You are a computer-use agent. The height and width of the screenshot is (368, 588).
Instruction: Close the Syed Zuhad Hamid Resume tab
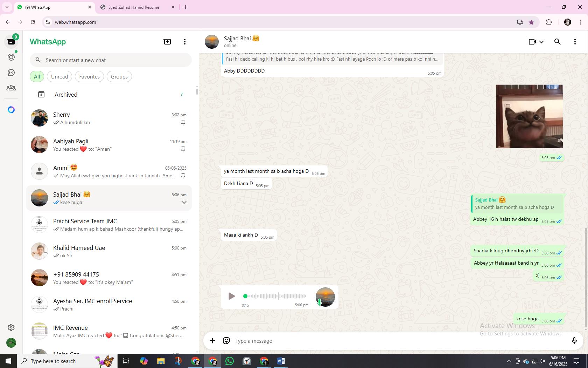pos(173,7)
